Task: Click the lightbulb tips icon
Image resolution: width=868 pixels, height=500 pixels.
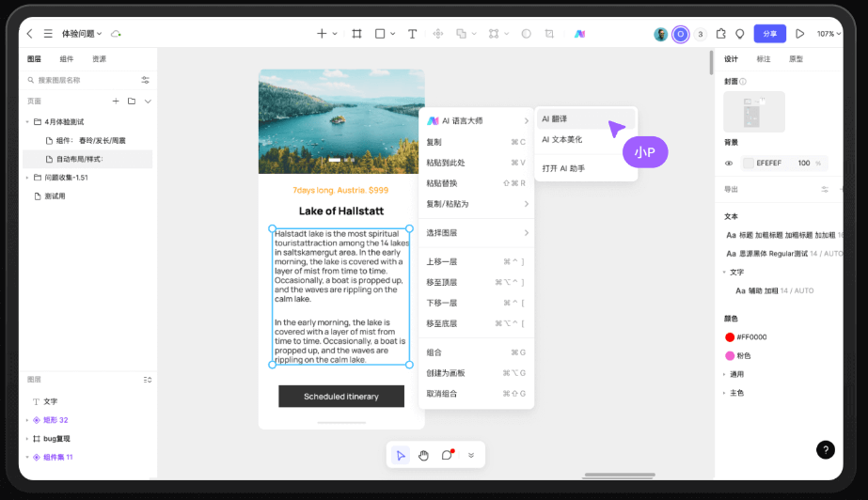Action: (x=739, y=34)
